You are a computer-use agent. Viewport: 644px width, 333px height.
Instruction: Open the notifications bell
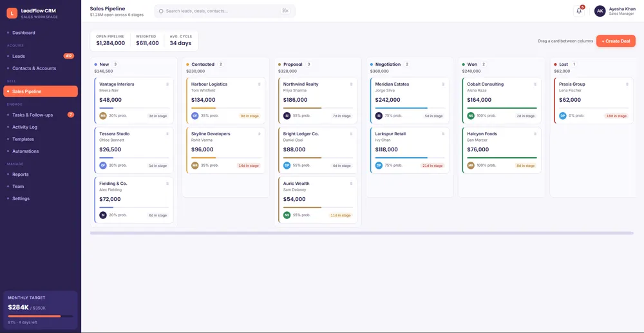579,11
